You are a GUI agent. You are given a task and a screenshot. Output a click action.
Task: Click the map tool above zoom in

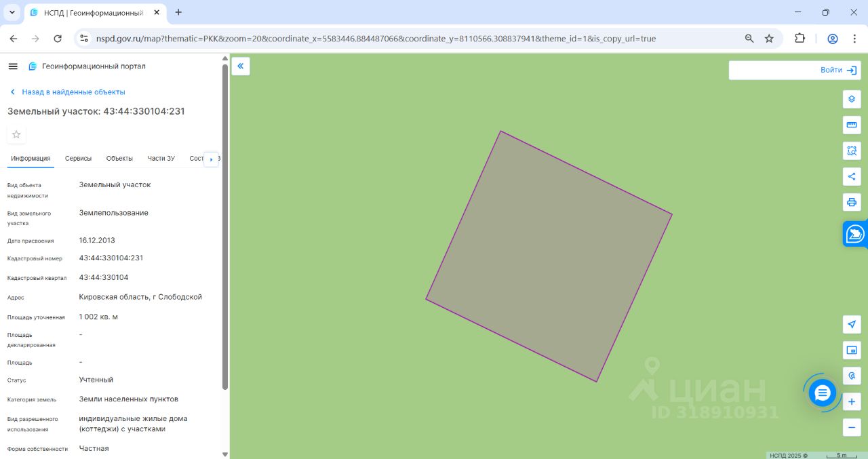pos(852,376)
